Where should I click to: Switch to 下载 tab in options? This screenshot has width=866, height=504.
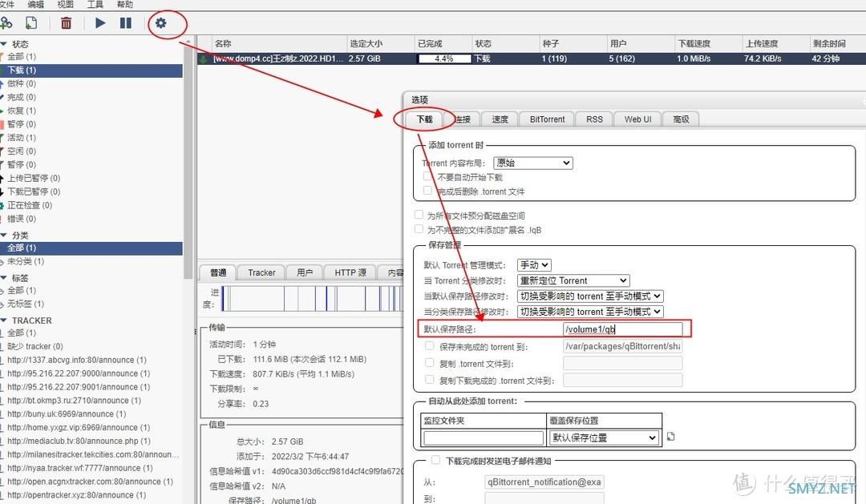pyautogui.click(x=425, y=119)
